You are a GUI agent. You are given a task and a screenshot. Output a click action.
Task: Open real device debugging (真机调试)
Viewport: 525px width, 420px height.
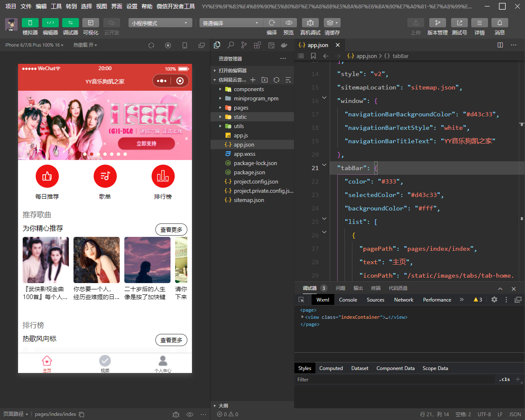[x=310, y=23]
